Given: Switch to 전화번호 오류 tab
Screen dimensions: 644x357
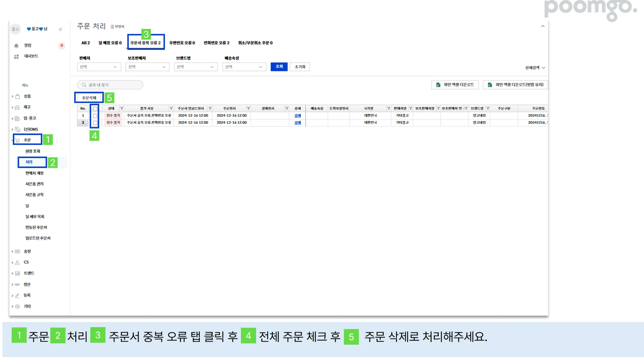Looking at the screenshot, I should pyautogui.click(x=216, y=43).
